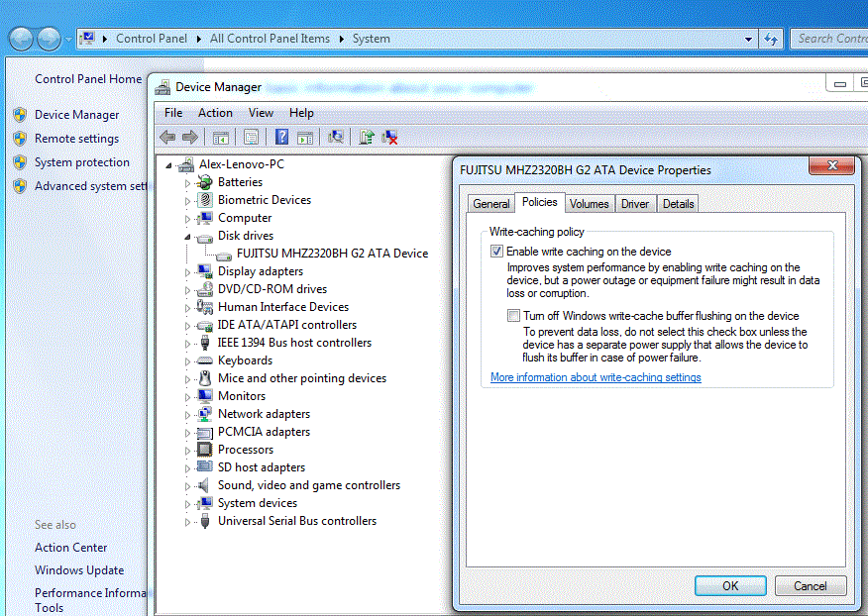This screenshot has width=868, height=616.
Task: Click the address bar refresh button
Action: pyautogui.click(x=771, y=39)
